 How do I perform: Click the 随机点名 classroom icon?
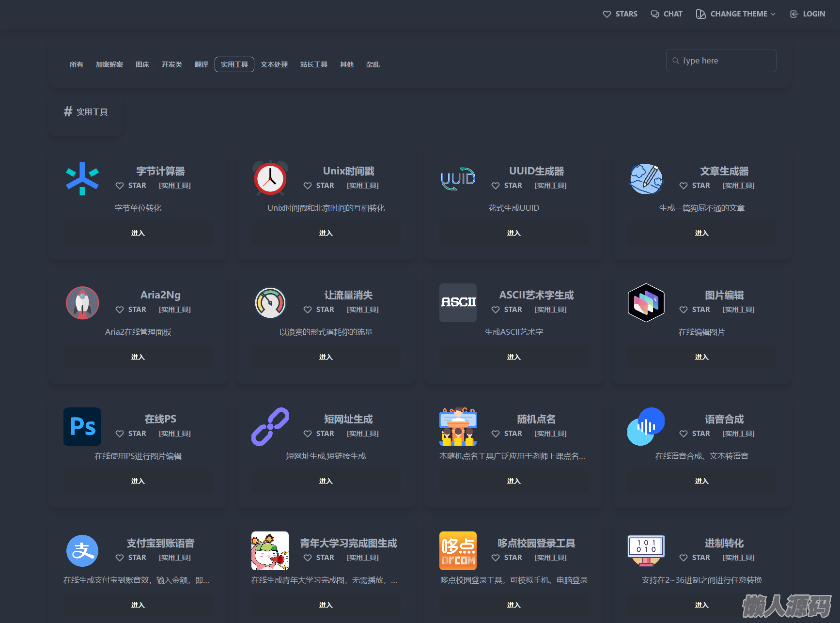pyautogui.click(x=458, y=427)
